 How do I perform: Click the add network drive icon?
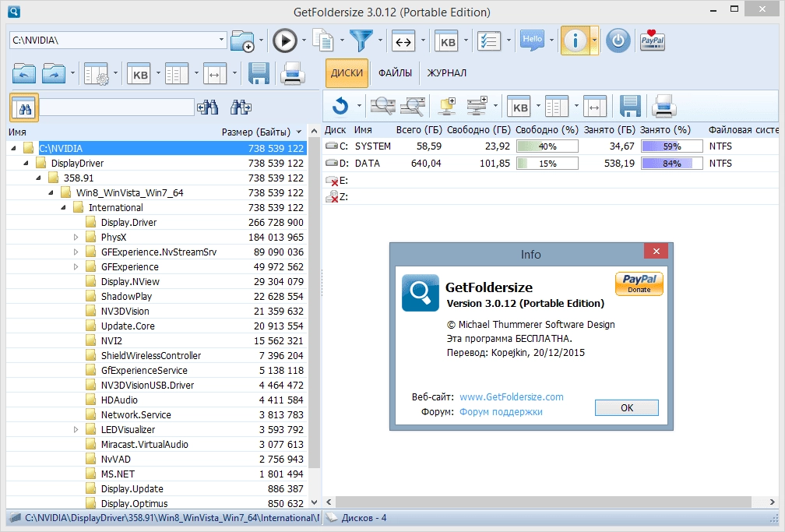(x=477, y=106)
